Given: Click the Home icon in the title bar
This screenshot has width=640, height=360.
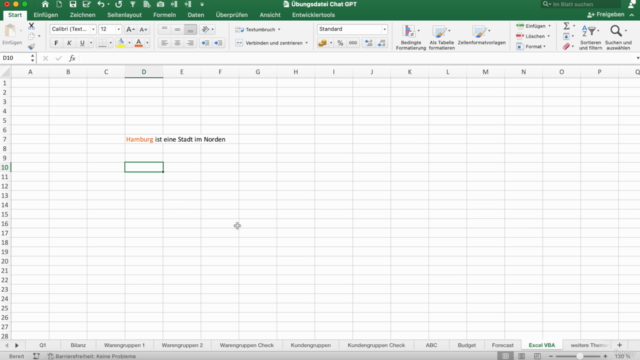Looking at the screenshot, I should tap(45, 4).
